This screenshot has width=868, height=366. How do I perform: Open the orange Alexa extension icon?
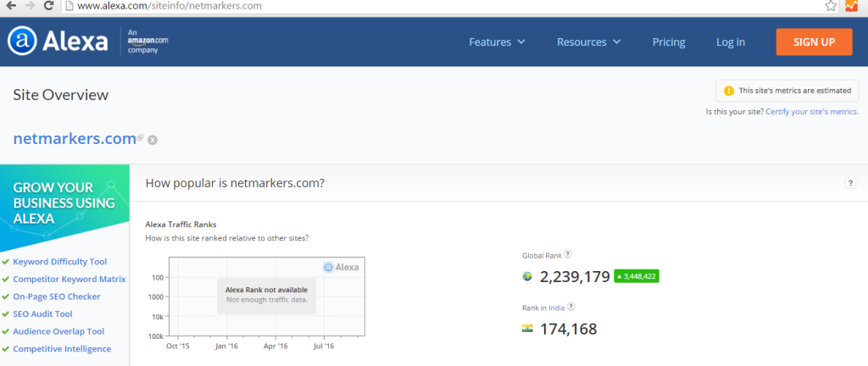[x=851, y=6]
